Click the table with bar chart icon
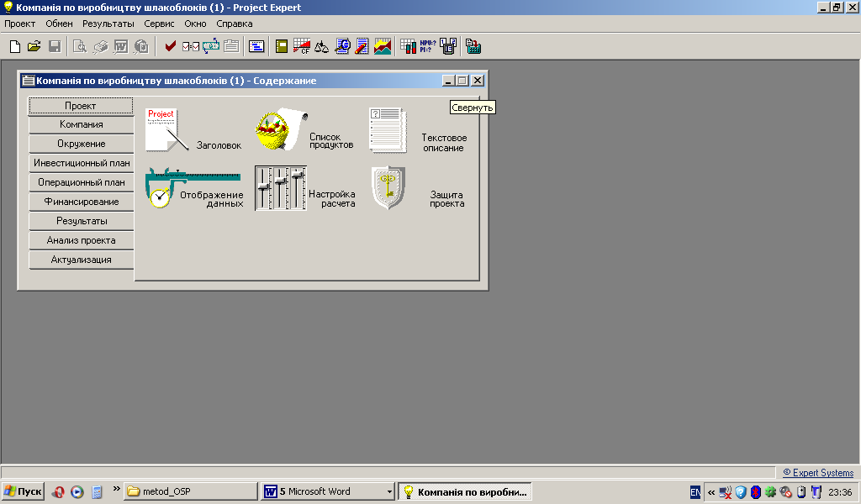The height and width of the screenshot is (504, 861). tap(408, 46)
